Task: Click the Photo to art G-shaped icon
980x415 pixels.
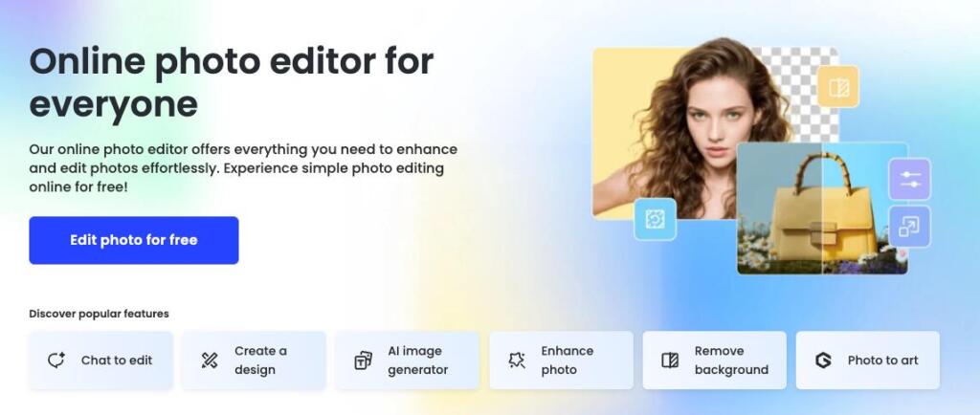Action: coord(823,360)
